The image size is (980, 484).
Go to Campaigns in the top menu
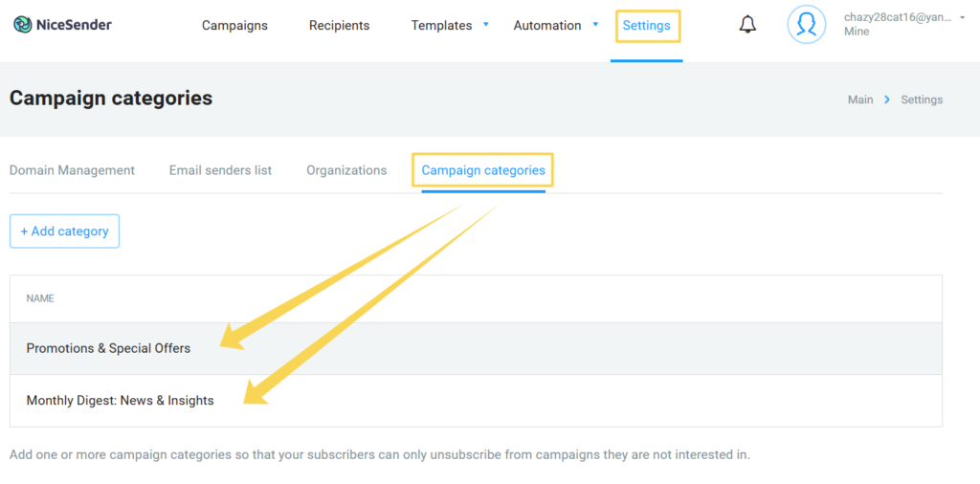(x=235, y=26)
